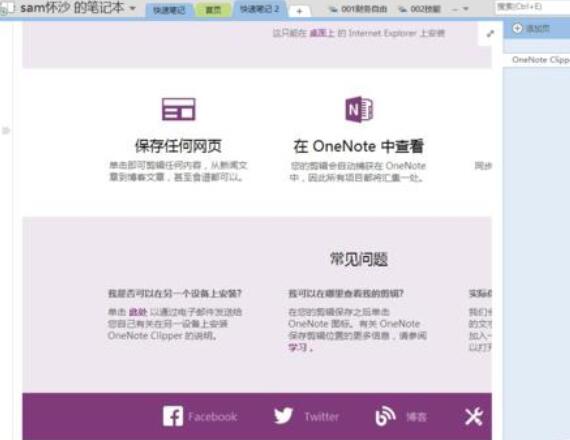This screenshot has width=570, height=440.
Task: Click the 学习 link in second FAQ answer
Action: (298, 347)
